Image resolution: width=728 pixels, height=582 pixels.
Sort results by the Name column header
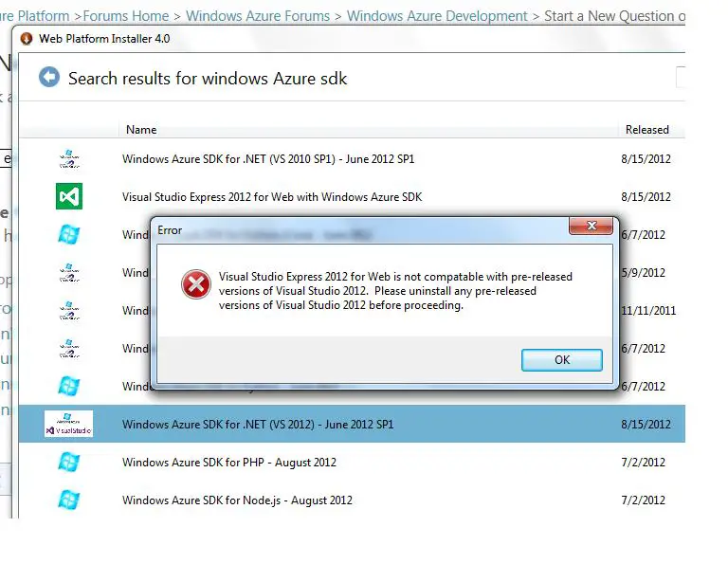[141, 130]
